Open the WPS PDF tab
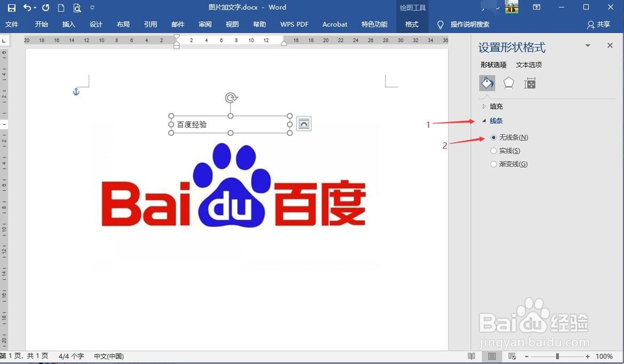This screenshot has width=624, height=364. 294,24
